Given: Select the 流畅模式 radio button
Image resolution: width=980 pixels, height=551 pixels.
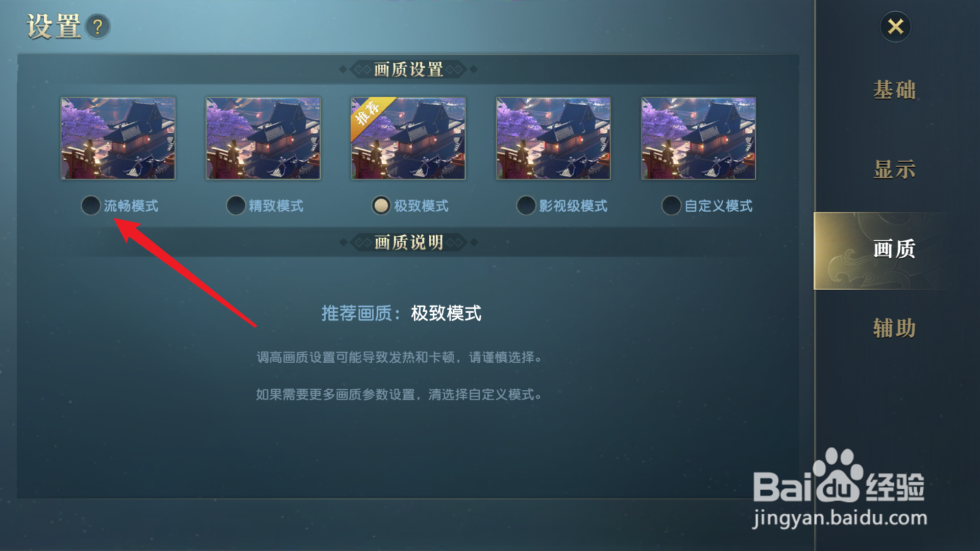Looking at the screenshot, I should 91,206.
